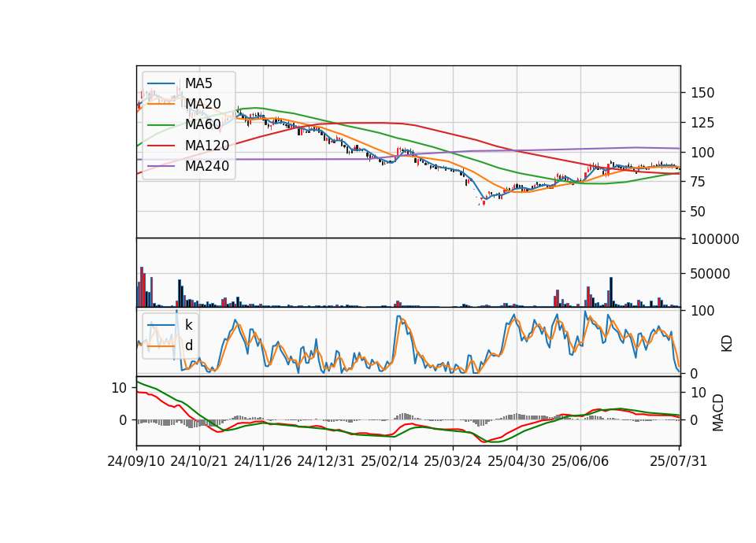756x543 pixels.
Task: Click the 50 price axis tick label
Action: click(699, 212)
